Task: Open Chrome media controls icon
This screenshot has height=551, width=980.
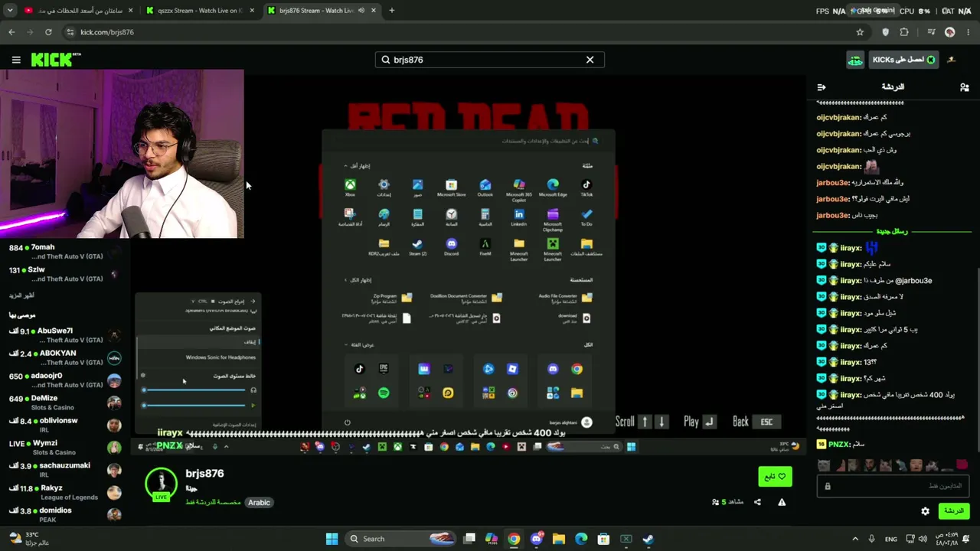Action: pos(931,32)
